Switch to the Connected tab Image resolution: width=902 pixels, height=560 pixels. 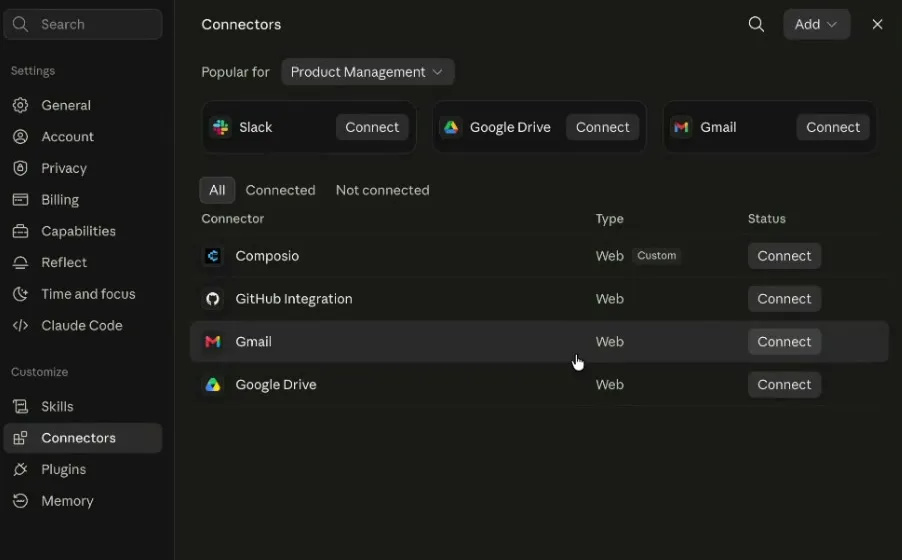[280, 190]
